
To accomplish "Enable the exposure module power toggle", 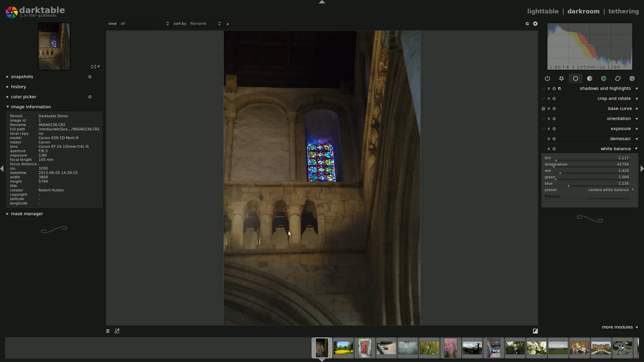I will (x=543, y=129).
